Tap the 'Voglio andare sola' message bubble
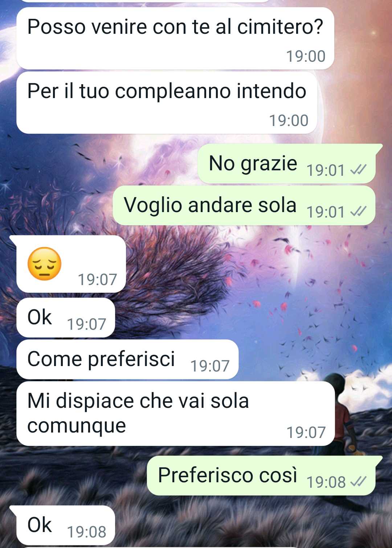 point(244,205)
